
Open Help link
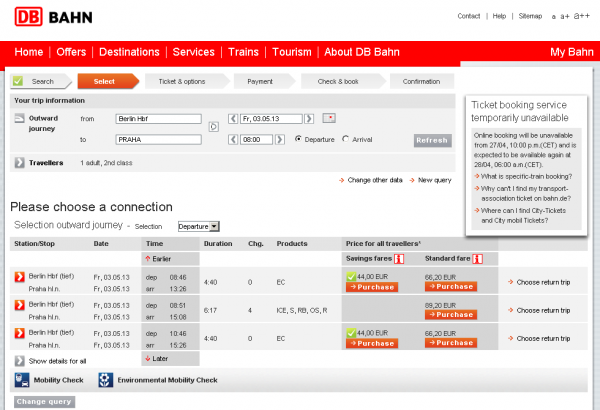pos(499,16)
